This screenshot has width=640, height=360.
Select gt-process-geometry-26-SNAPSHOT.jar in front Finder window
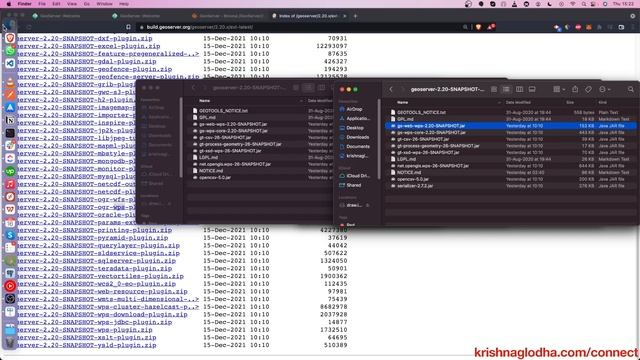(x=511, y=146)
